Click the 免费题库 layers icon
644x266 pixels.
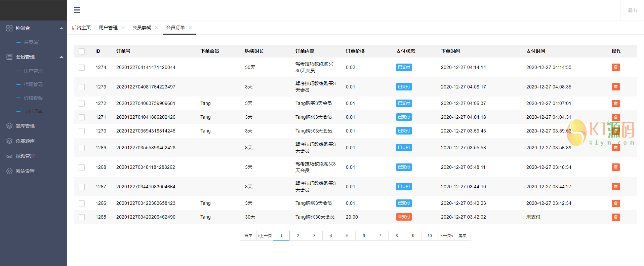(x=9, y=141)
